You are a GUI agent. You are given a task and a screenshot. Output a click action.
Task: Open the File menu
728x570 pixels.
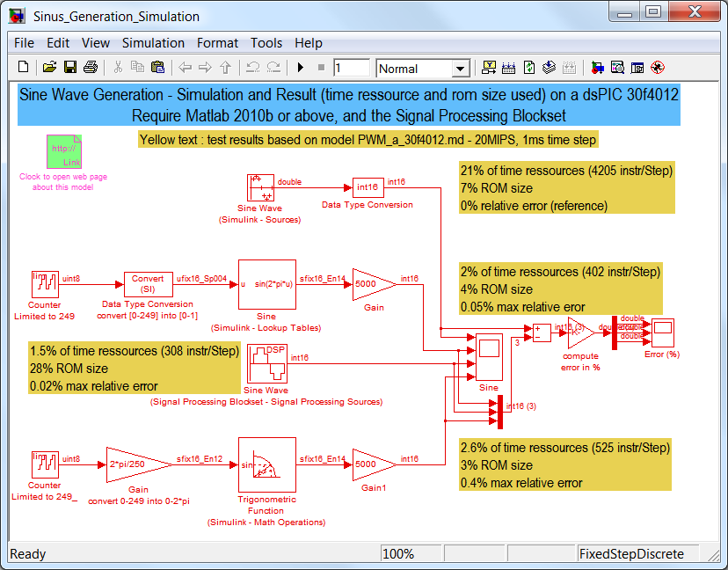click(24, 43)
